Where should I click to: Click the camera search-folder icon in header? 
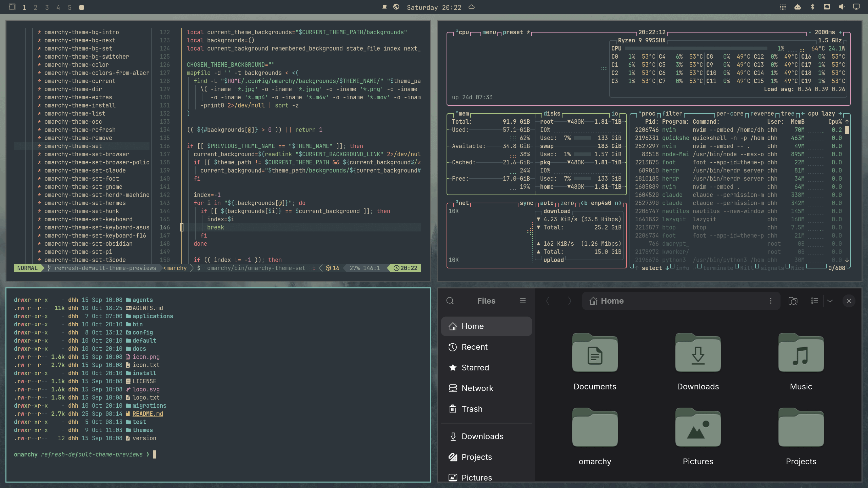point(793,301)
